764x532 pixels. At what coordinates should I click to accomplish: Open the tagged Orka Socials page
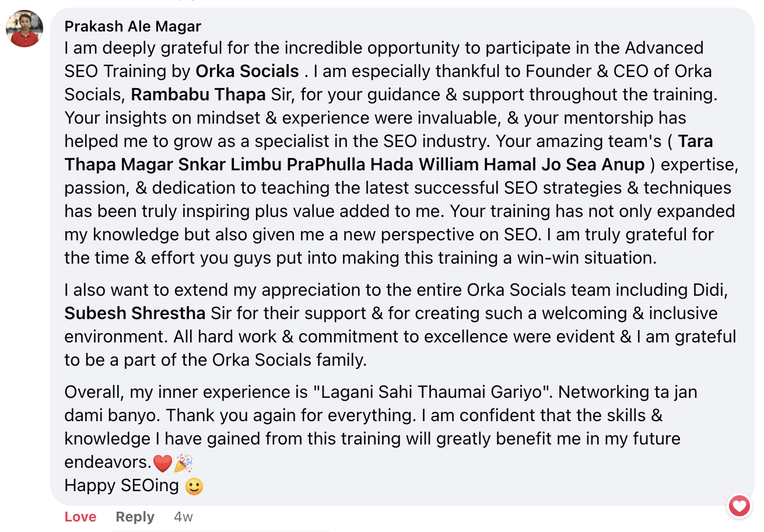pyautogui.click(x=247, y=71)
